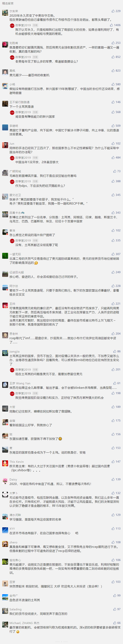Open 尔朱荣's profile avatar

click(x=5, y=13)
